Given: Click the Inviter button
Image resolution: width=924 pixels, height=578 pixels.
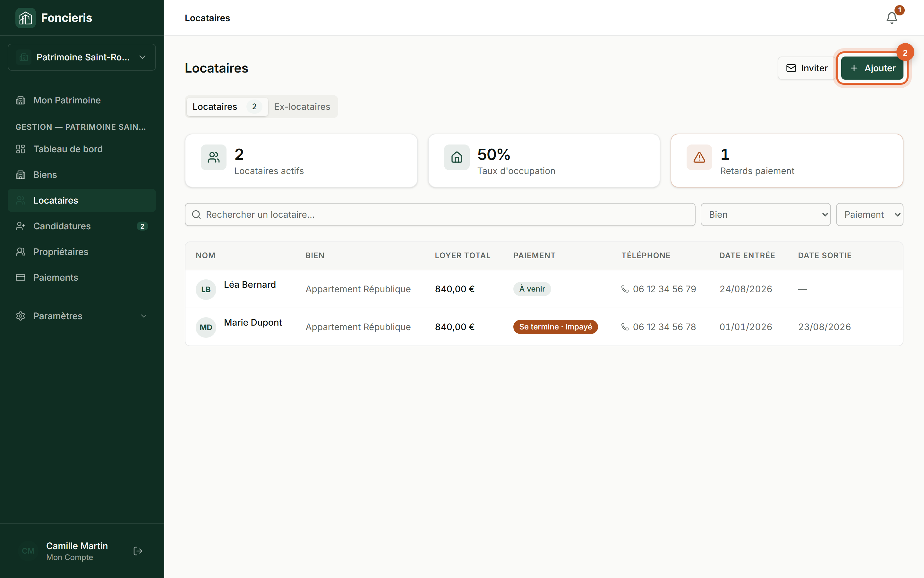Looking at the screenshot, I should [806, 68].
